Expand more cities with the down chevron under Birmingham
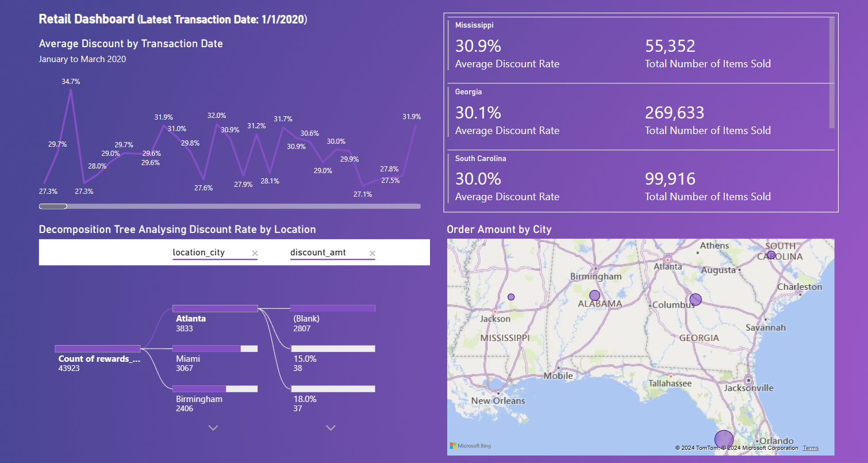The height and width of the screenshot is (463, 868). 213,427
